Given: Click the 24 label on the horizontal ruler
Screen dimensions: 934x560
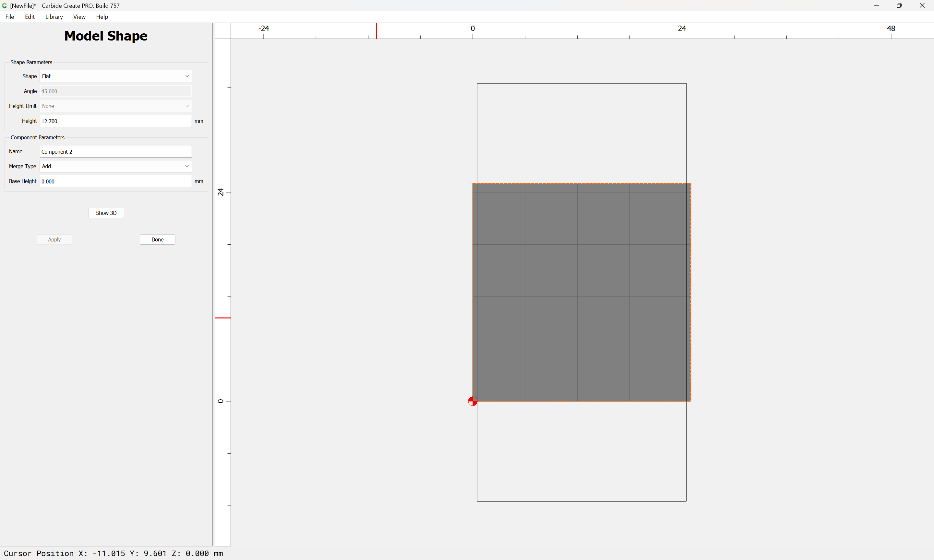Looking at the screenshot, I should [x=682, y=28].
